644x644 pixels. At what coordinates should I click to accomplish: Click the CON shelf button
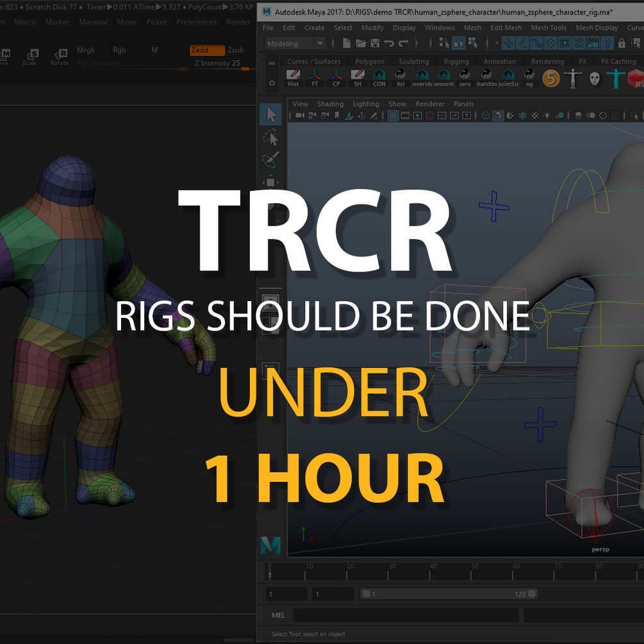[379, 78]
